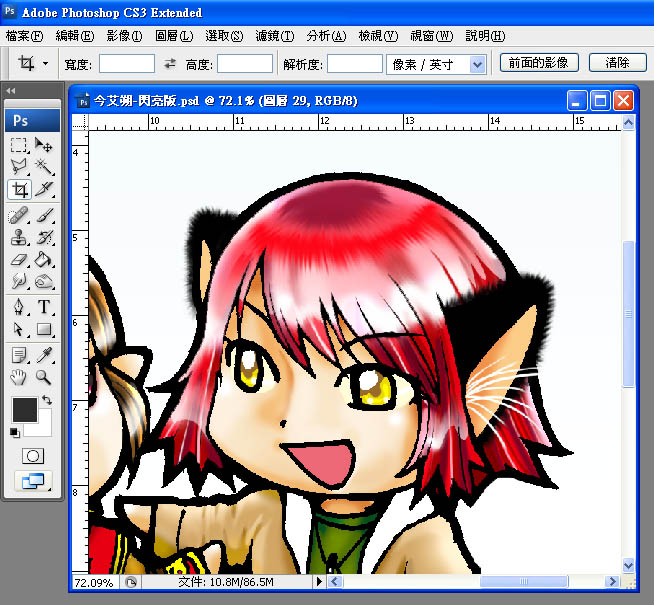
Task: Select the Crop tool in toolbox
Action: pos(20,190)
